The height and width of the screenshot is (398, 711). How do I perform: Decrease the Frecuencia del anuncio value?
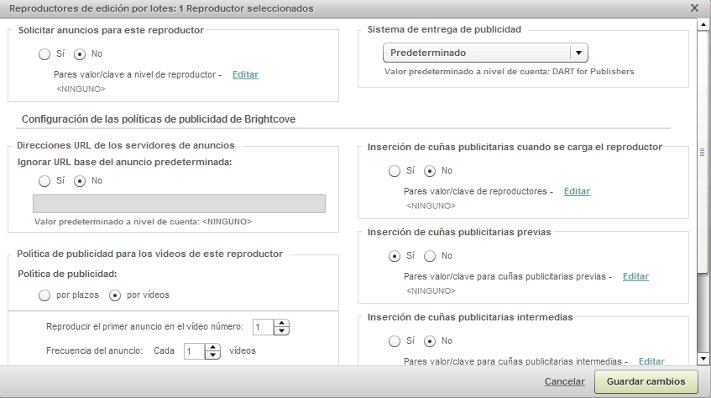pyautogui.click(x=213, y=355)
